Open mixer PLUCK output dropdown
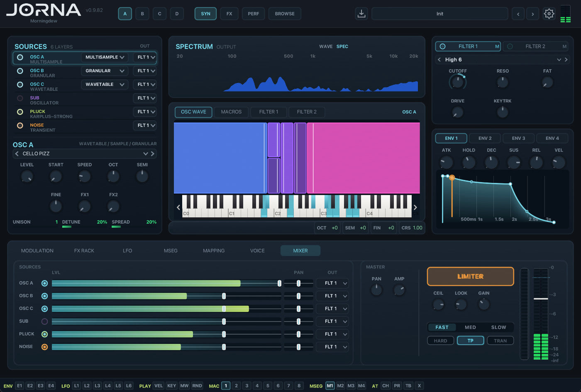Viewport: 581px width, 392px height. [332, 334]
